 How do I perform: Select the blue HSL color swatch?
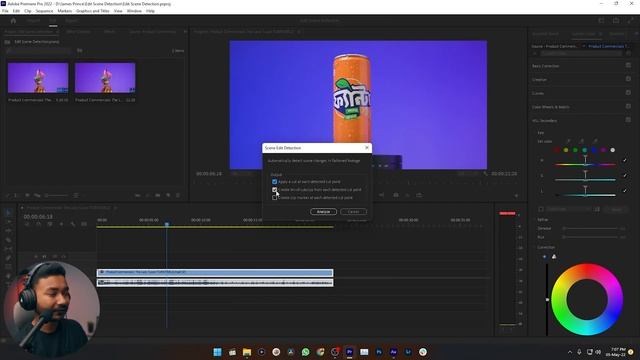[594, 150]
